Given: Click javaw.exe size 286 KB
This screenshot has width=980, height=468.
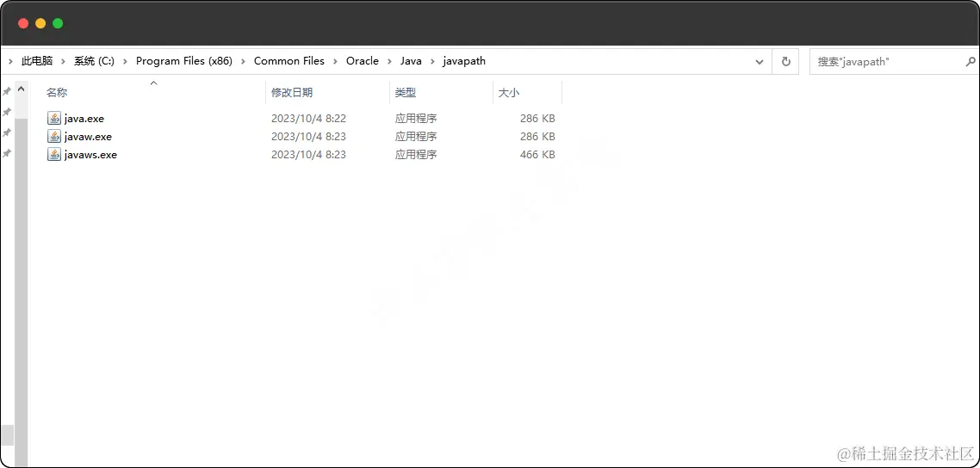Looking at the screenshot, I should click(537, 137).
